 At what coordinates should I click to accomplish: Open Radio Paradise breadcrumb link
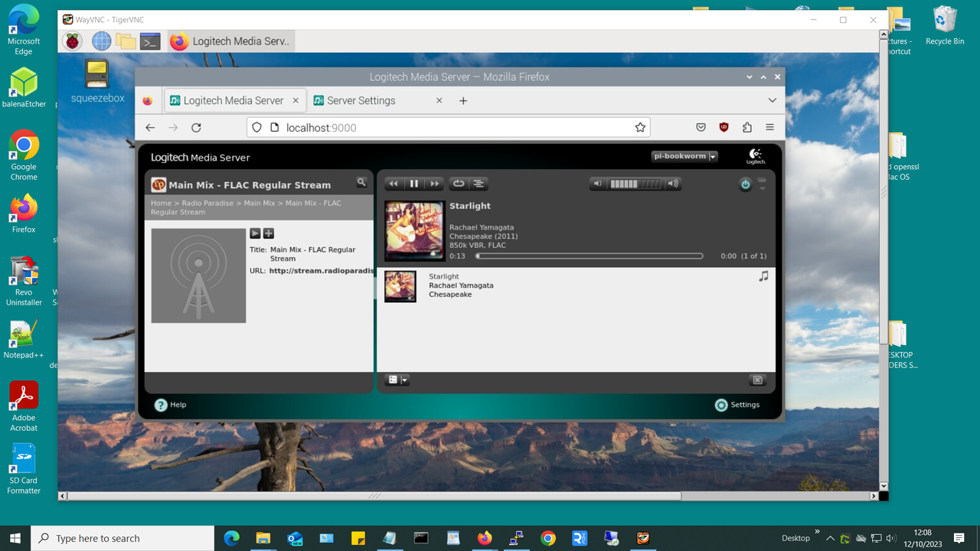coord(207,204)
